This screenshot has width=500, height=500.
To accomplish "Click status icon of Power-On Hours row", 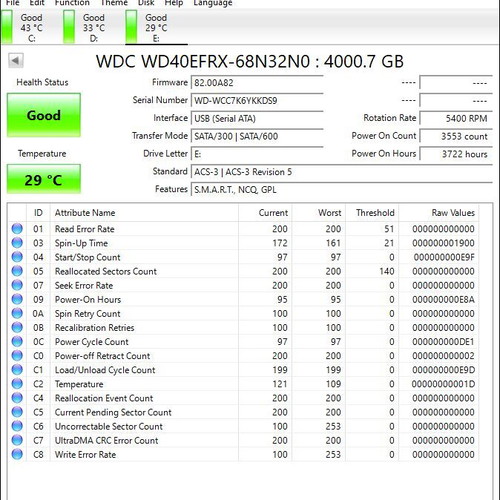I will (x=17, y=299).
